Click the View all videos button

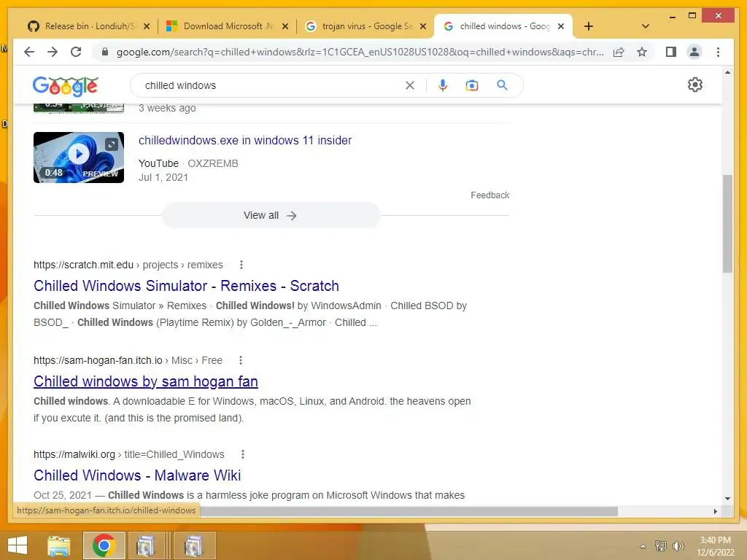click(x=271, y=215)
